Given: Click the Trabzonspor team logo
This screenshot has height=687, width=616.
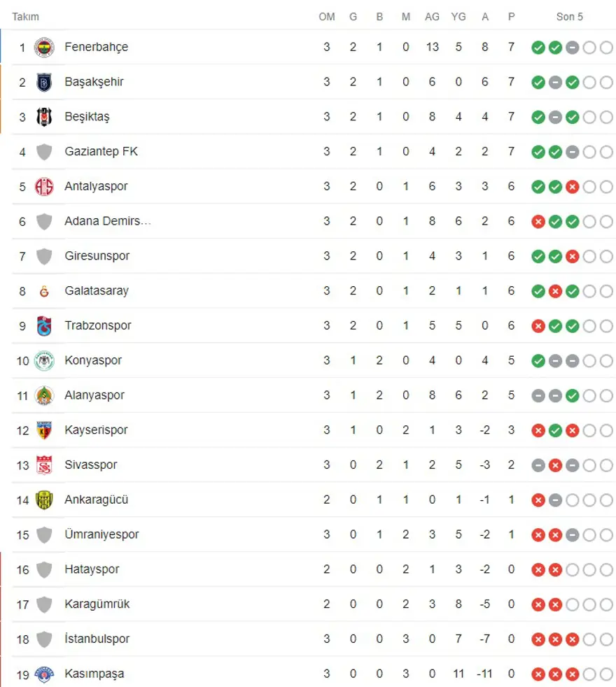Looking at the screenshot, I should 44,326.
